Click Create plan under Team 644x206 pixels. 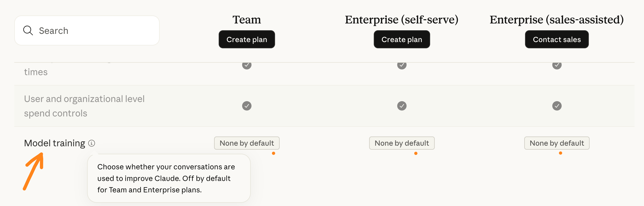pos(247,39)
